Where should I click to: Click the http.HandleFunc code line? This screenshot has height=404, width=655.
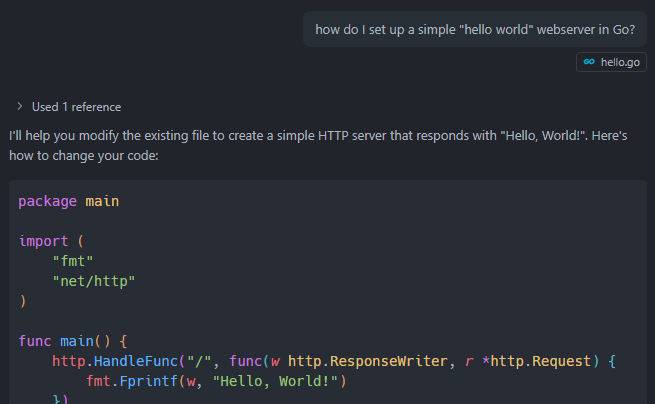tap(334, 361)
